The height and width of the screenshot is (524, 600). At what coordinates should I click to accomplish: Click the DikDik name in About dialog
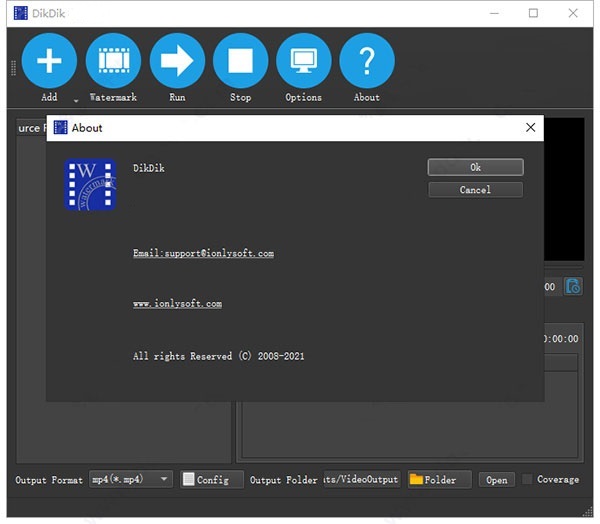click(x=149, y=168)
